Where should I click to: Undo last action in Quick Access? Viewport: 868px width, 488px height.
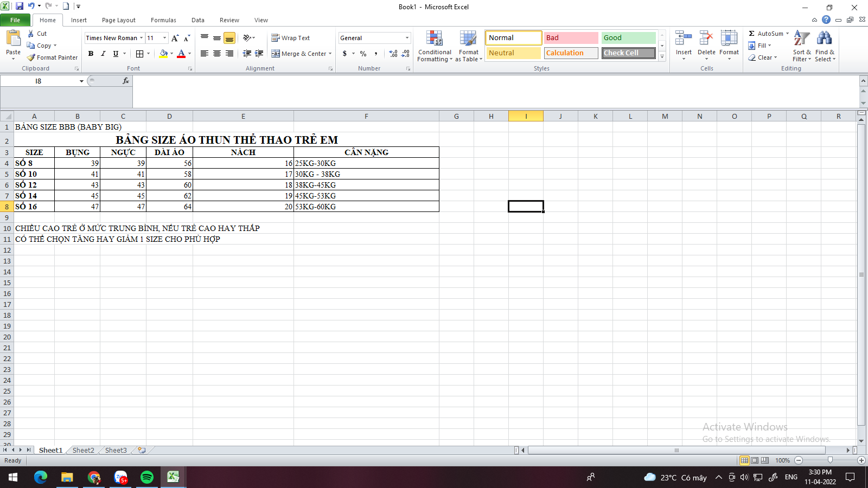[31, 7]
